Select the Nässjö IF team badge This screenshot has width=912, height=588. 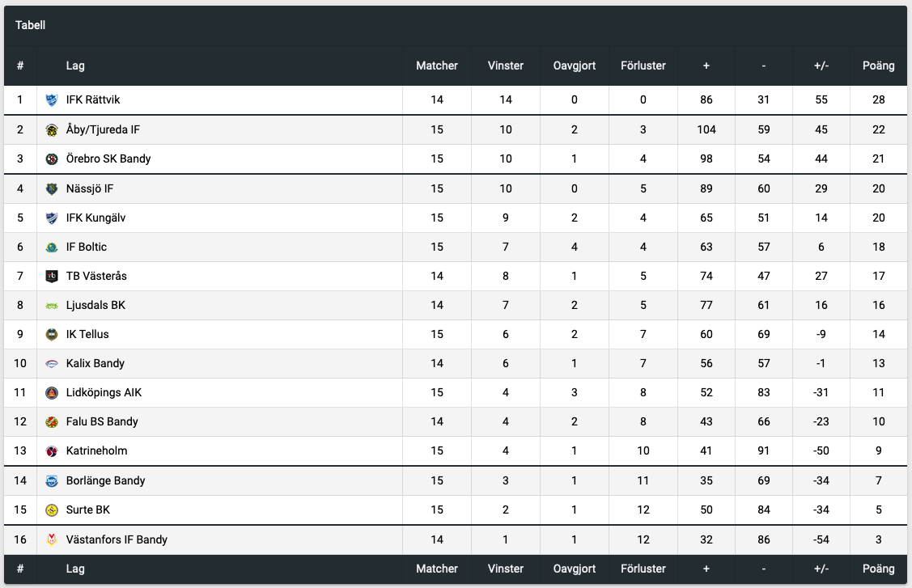[52, 189]
